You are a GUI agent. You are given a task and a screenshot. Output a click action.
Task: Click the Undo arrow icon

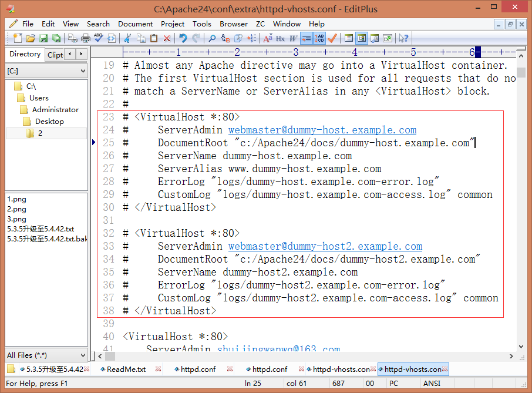pyautogui.click(x=183, y=38)
